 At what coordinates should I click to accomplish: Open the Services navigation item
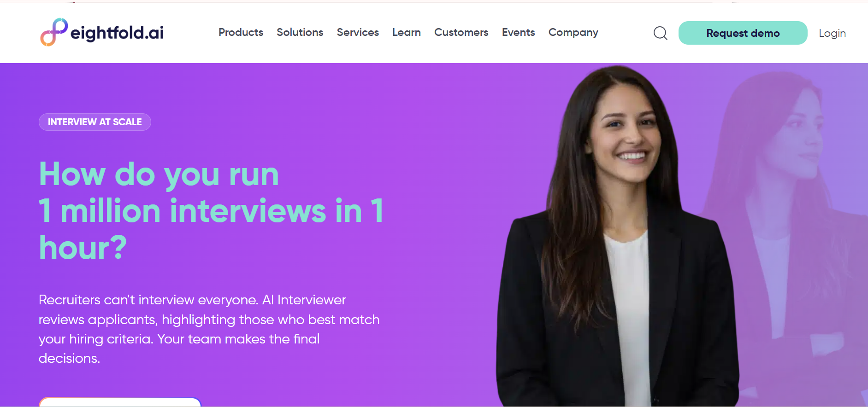[x=358, y=32]
